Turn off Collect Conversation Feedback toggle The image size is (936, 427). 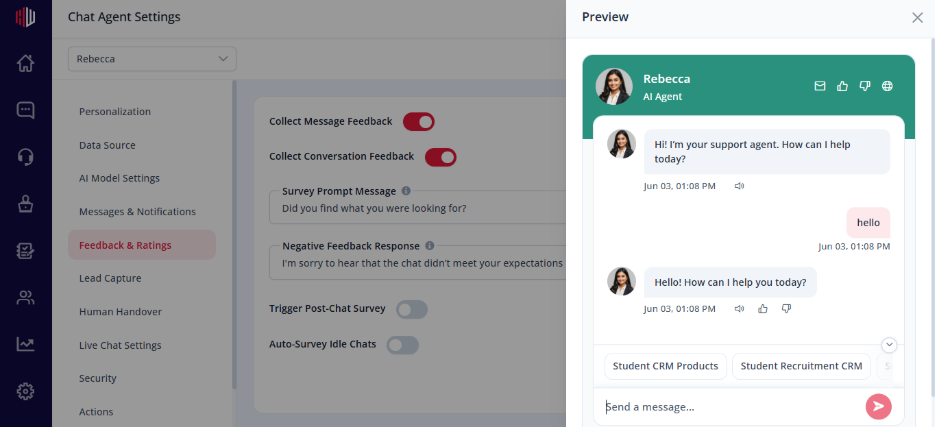coord(441,157)
